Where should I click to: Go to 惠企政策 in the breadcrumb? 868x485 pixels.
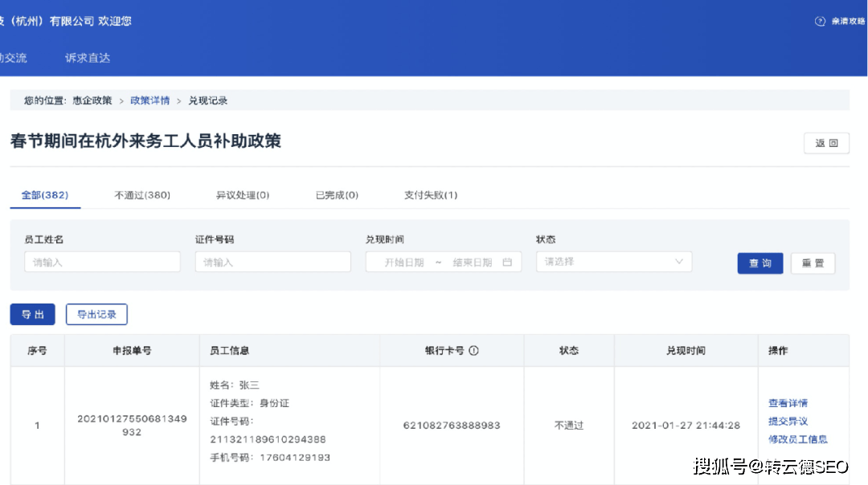(x=92, y=100)
